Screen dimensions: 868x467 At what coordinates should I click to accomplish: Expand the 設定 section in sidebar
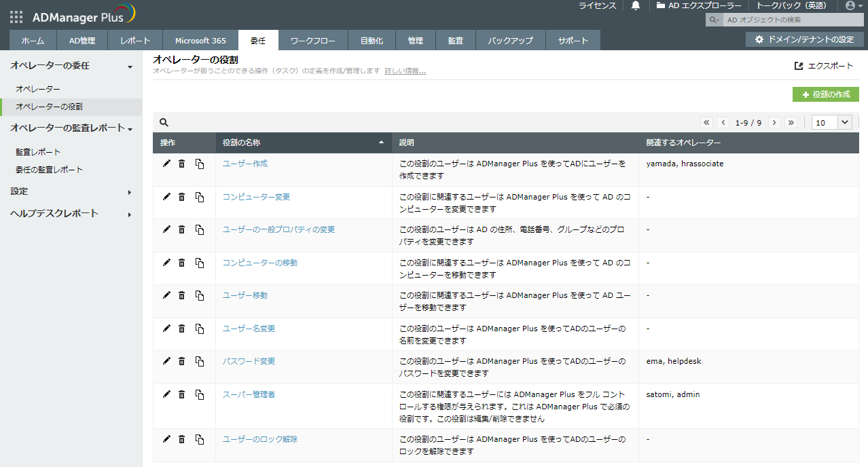71,192
